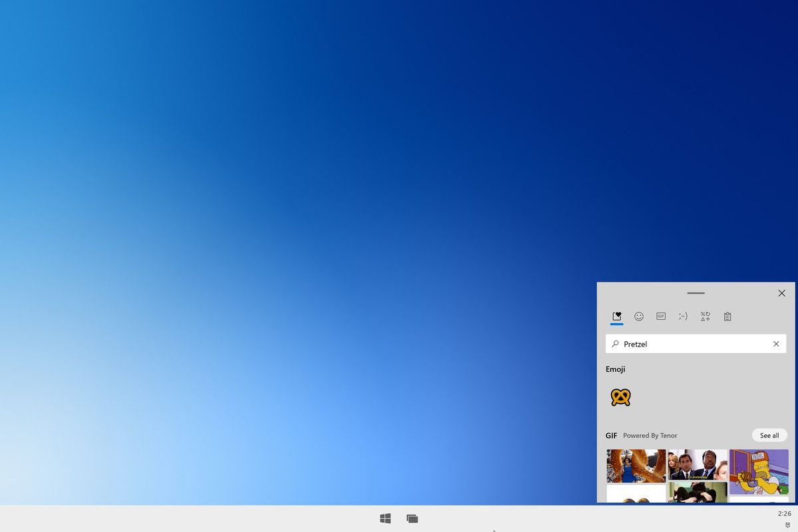Clear the Pretzel search text
The width and height of the screenshot is (798, 532).
coord(776,344)
